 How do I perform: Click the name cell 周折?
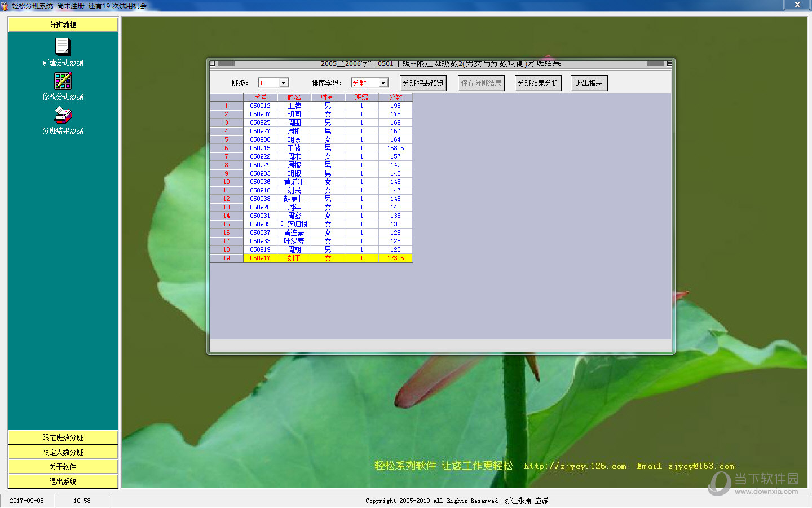(x=294, y=131)
